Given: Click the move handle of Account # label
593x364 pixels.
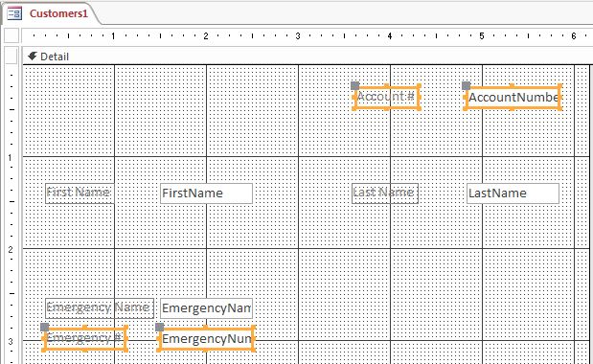Looking at the screenshot, I should click(354, 85).
